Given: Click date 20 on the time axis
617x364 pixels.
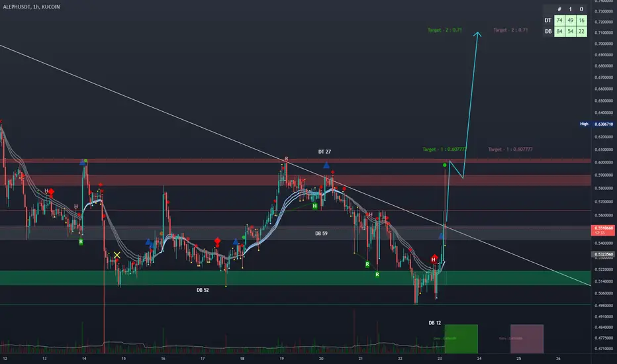Looking at the screenshot, I should pos(321,359).
